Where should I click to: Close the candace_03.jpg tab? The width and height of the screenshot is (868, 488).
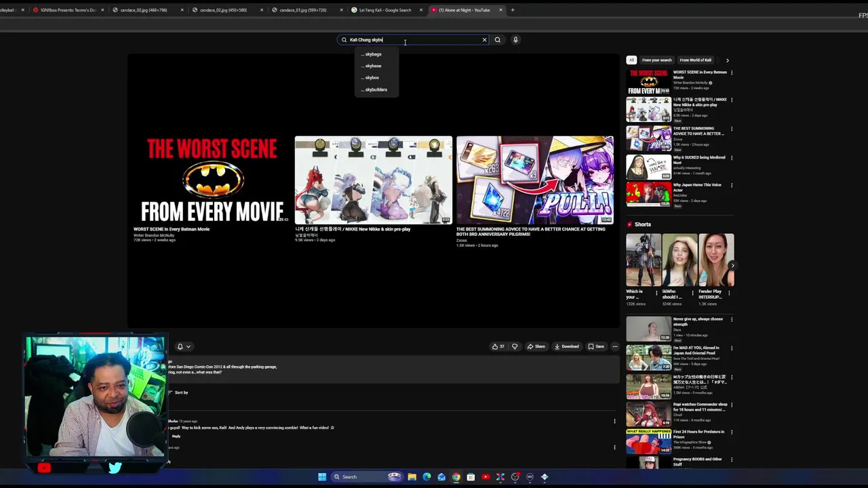point(182,10)
